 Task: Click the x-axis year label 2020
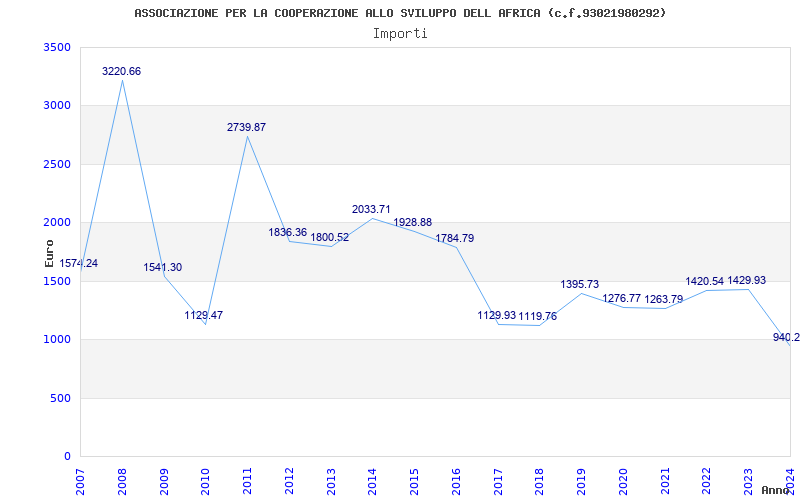click(623, 482)
